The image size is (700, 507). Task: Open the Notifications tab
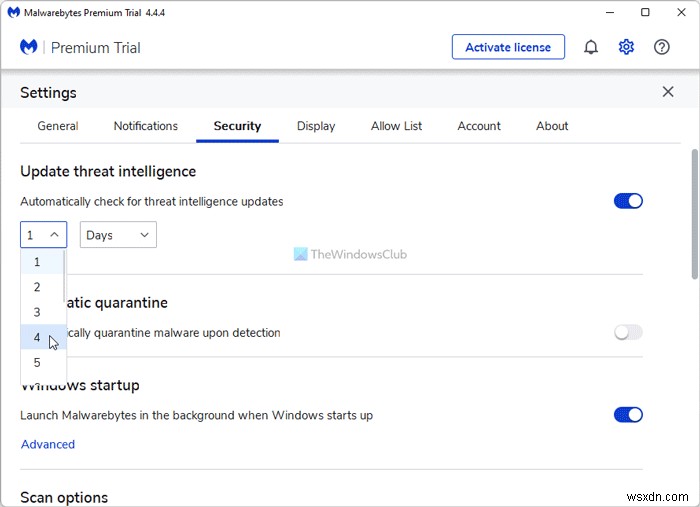(x=146, y=126)
